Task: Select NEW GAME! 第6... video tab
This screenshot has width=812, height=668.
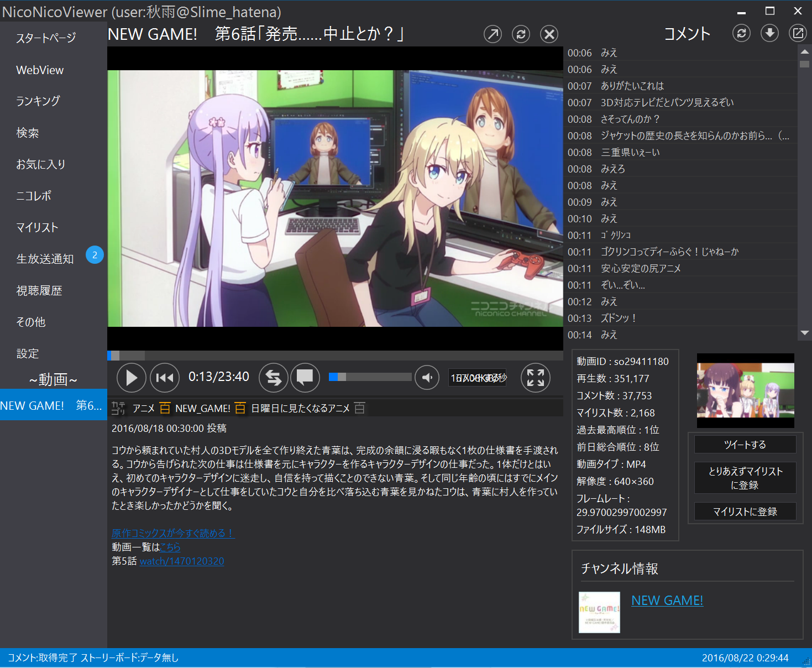Action: coord(54,405)
